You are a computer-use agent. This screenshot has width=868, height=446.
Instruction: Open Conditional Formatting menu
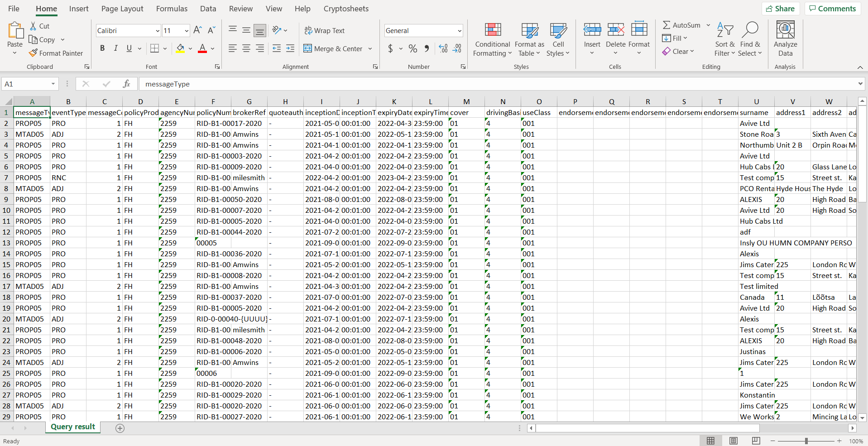pyautogui.click(x=492, y=40)
